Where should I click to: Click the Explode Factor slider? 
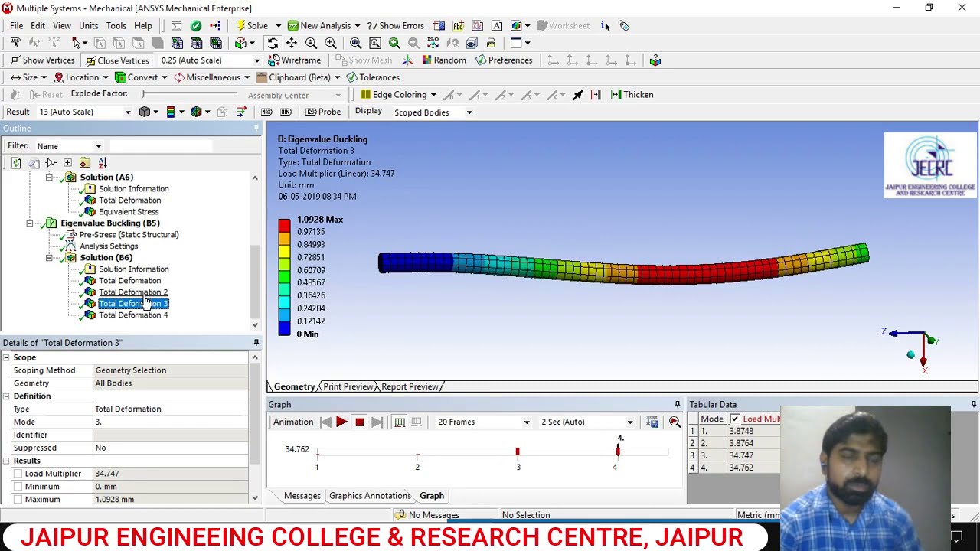(189, 93)
